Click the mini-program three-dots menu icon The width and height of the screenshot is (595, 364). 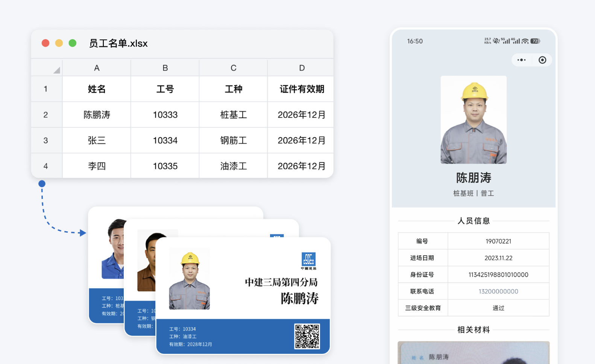[x=521, y=60]
